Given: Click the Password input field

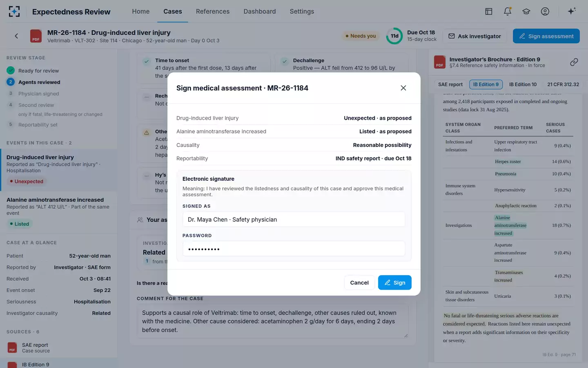Looking at the screenshot, I should [294, 249].
